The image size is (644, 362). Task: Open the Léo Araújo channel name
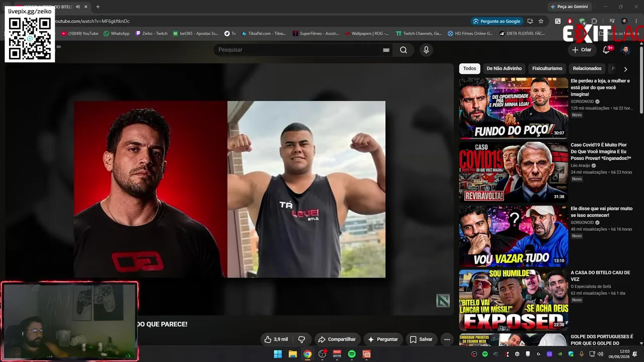tap(581, 165)
